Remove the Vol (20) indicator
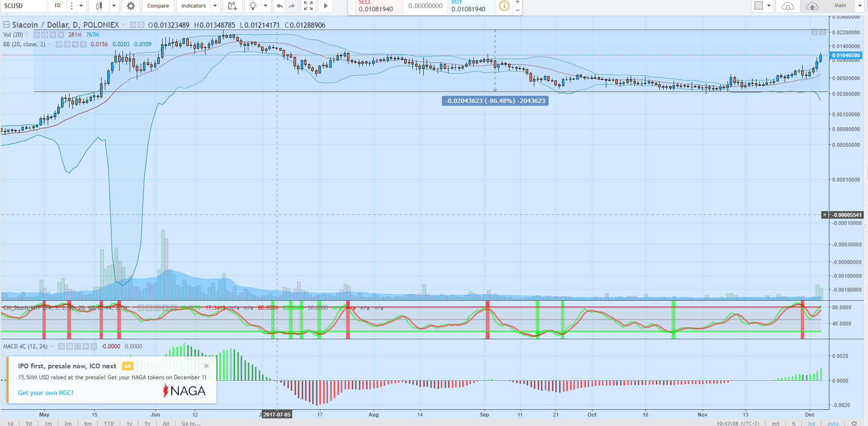868x426 pixels. pos(61,35)
